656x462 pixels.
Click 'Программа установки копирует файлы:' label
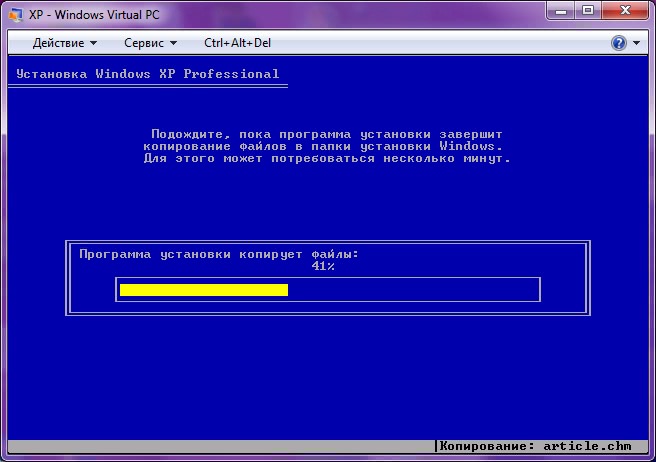(219, 254)
